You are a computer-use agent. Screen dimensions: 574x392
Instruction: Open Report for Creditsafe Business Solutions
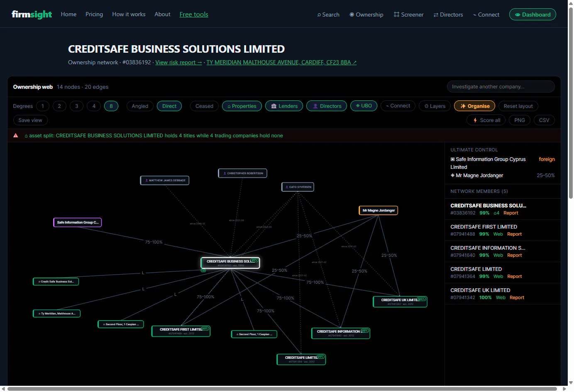click(511, 213)
